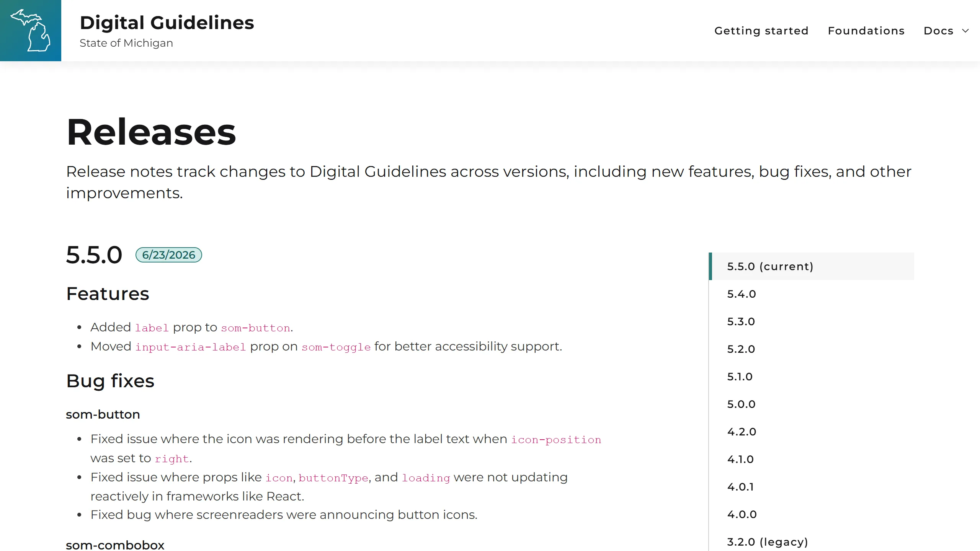The image size is (980, 551).
Task: Click the loading code text
Action: point(426,478)
